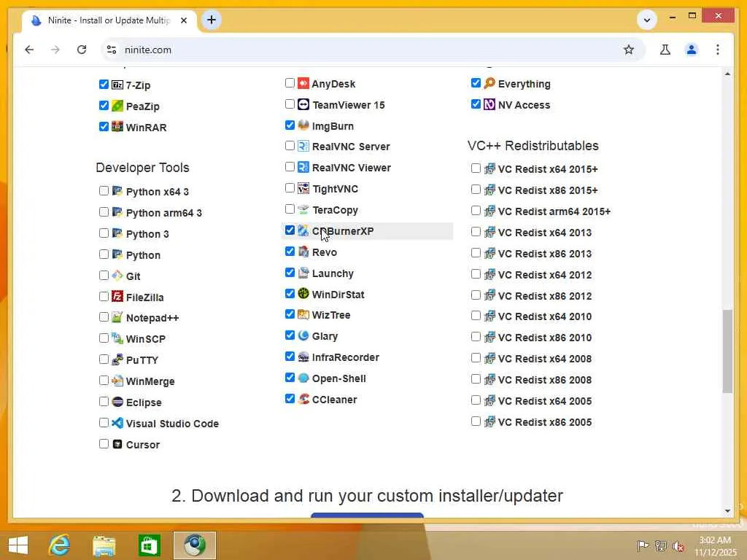Check the VC Redist arm64 2015+ checkbox
The image size is (747, 560).
pyautogui.click(x=476, y=211)
